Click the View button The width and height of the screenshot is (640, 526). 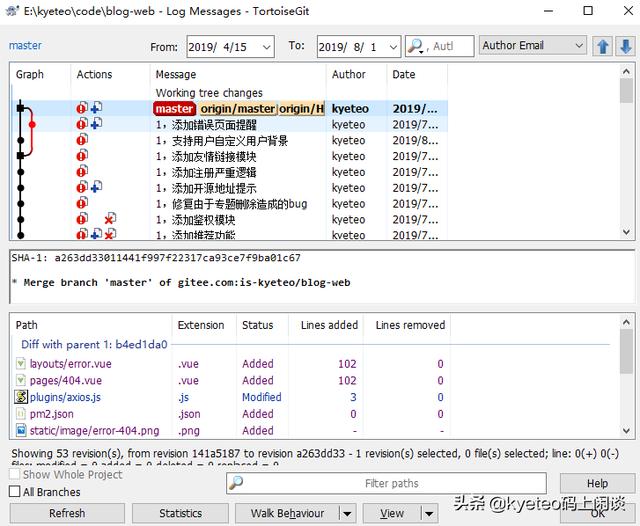pos(392,513)
